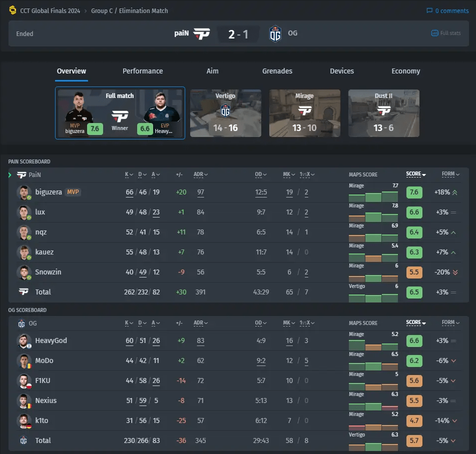This screenshot has height=454, width=476.
Task: Click the comments speech bubble icon
Action: pyautogui.click(x=429, y=10)
